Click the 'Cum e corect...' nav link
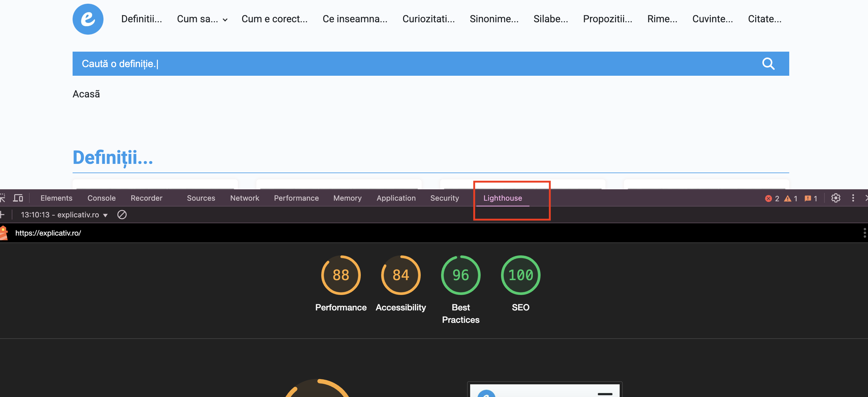This screenshot has width=868, height=397. click(274, 19)
